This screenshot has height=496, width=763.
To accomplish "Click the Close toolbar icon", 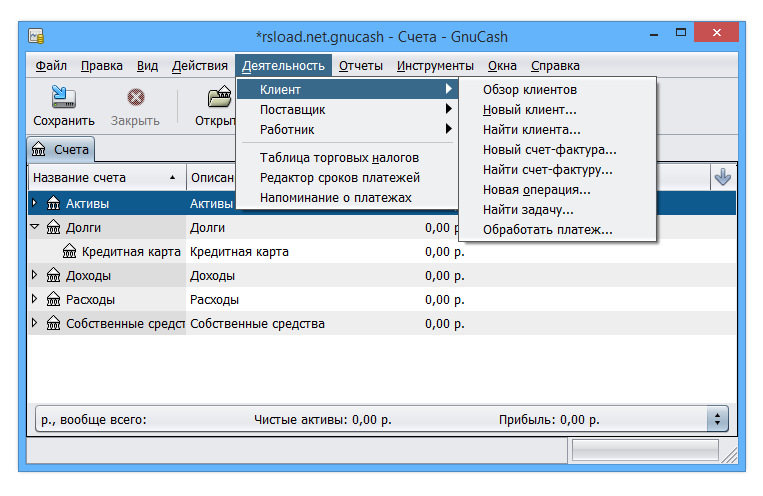I will point(136,97).
